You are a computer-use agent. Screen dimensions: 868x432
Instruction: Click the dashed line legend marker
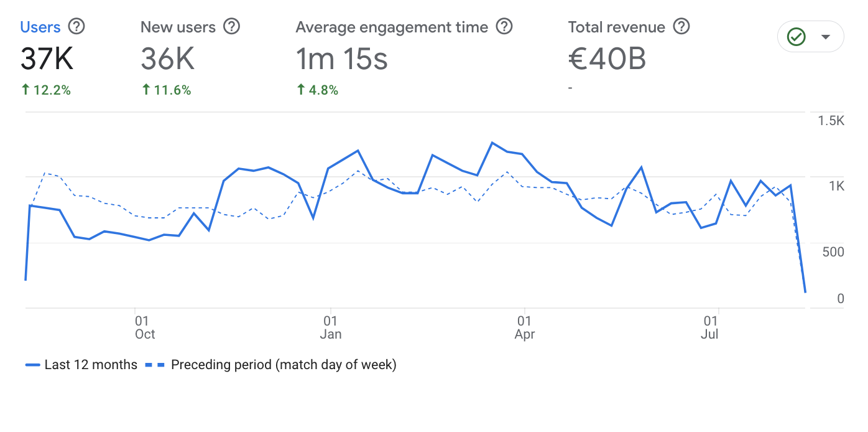click(x=155, y=365)
